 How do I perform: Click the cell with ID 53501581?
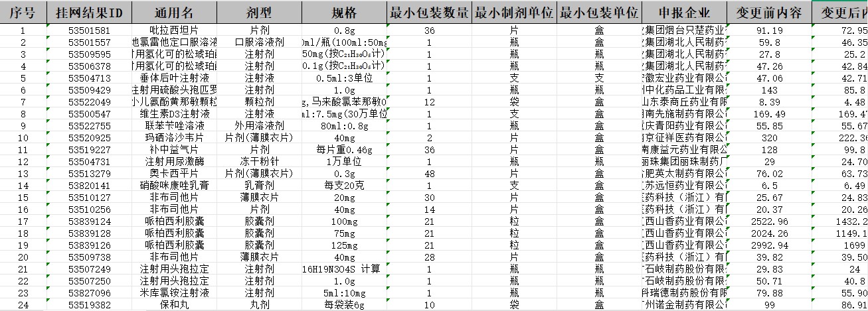click(90, 31)
